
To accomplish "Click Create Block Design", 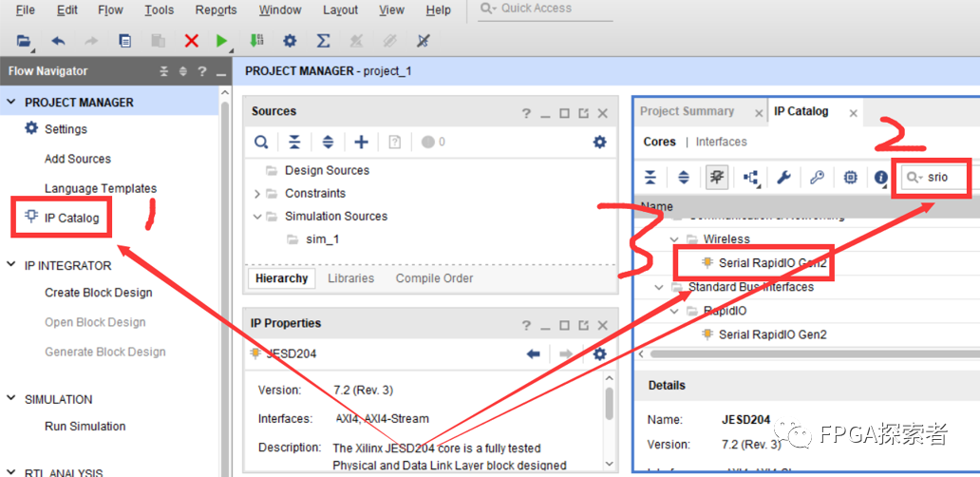I will click(99, 293).
